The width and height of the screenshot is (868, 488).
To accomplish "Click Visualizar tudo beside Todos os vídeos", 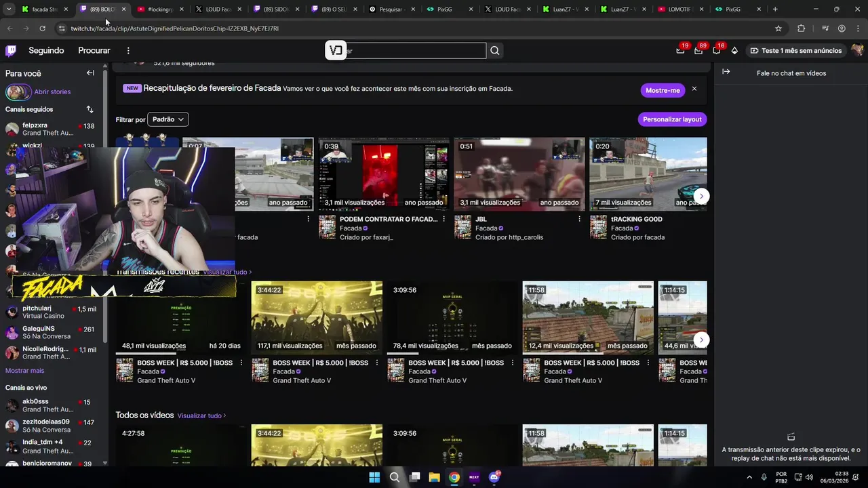I will (201, 415).
